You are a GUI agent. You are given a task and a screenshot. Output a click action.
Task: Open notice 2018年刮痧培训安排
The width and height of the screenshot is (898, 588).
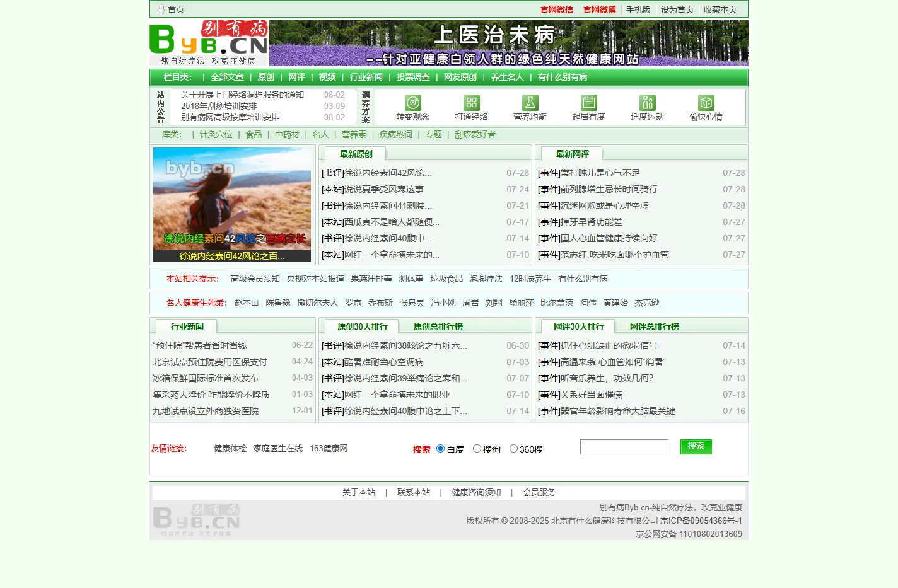(x=219, y=106)
